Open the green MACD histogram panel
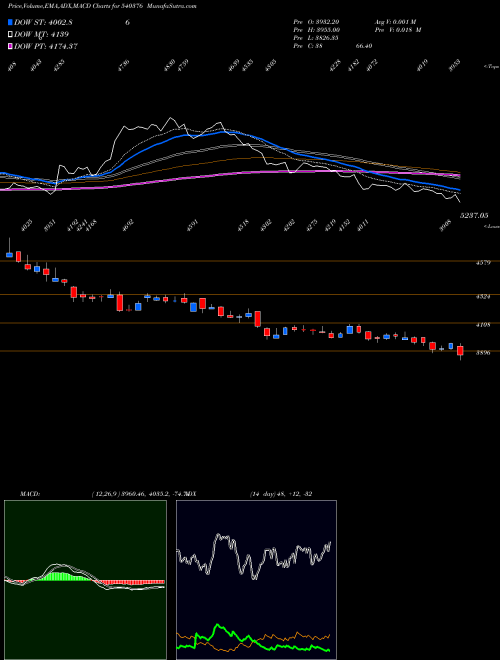Viewport: 500px width, 660px height. [85, 580]
